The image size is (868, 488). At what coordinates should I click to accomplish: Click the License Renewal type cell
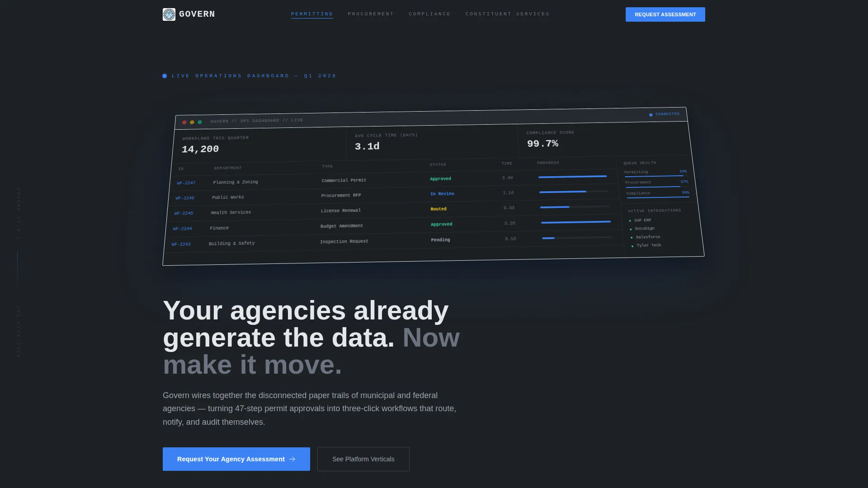coord(341,211)
